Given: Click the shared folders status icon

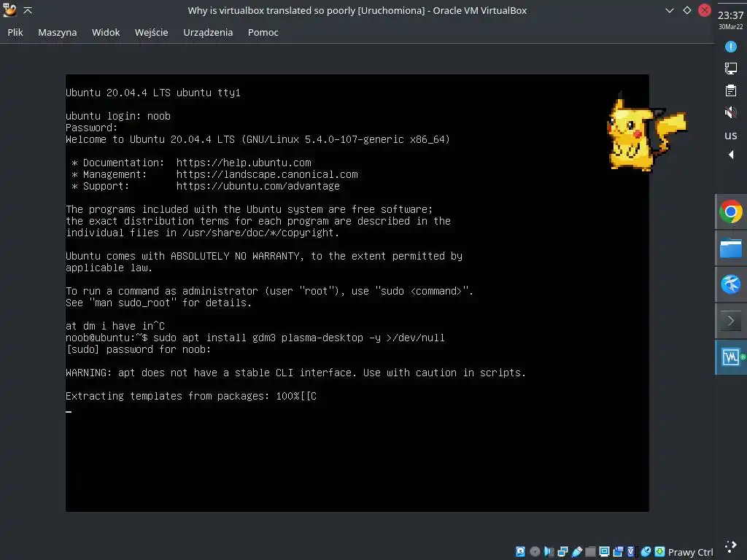Looking at the screenshot, I should (590, 552).
